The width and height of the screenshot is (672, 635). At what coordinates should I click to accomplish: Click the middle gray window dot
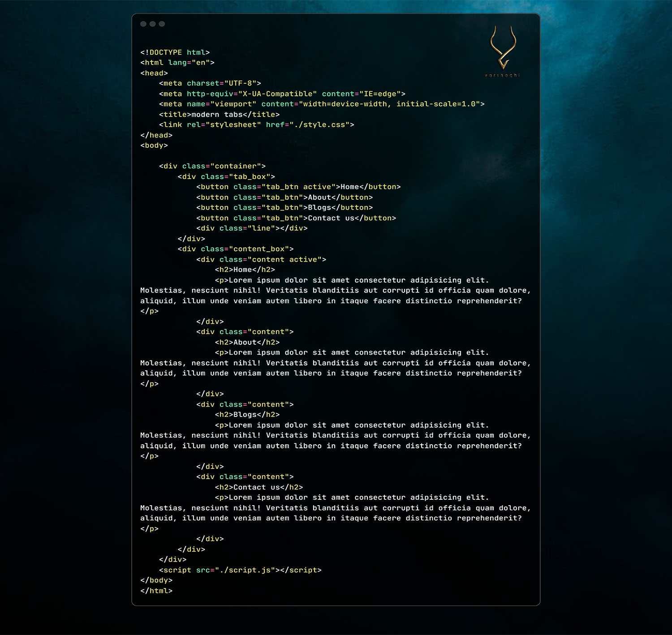coord(153,24)
